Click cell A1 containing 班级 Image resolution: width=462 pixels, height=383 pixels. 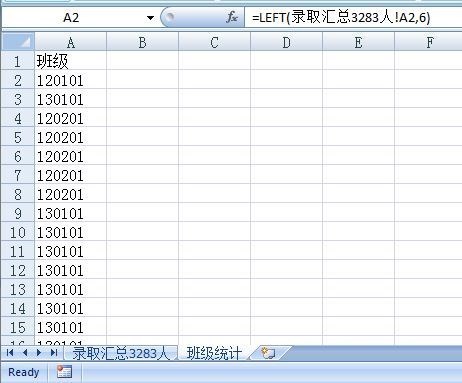click(70, 61)
